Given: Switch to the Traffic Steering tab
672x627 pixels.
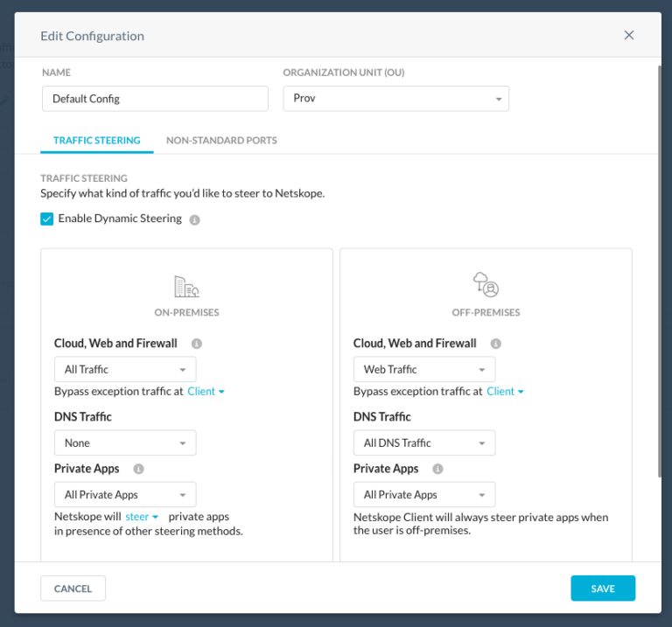Looking at the screenshot, I should 97,141.
